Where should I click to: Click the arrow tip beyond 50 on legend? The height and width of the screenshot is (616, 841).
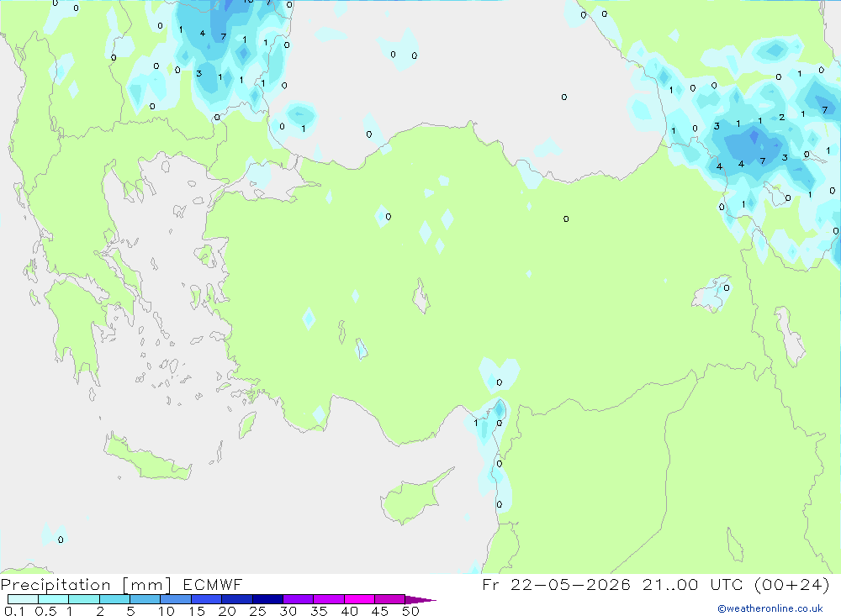point(420,599)
